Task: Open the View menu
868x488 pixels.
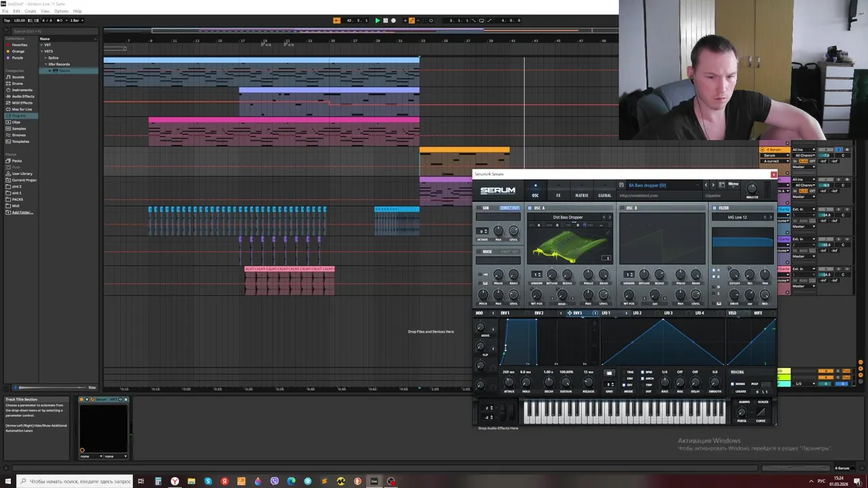Action: pos(45,12)
